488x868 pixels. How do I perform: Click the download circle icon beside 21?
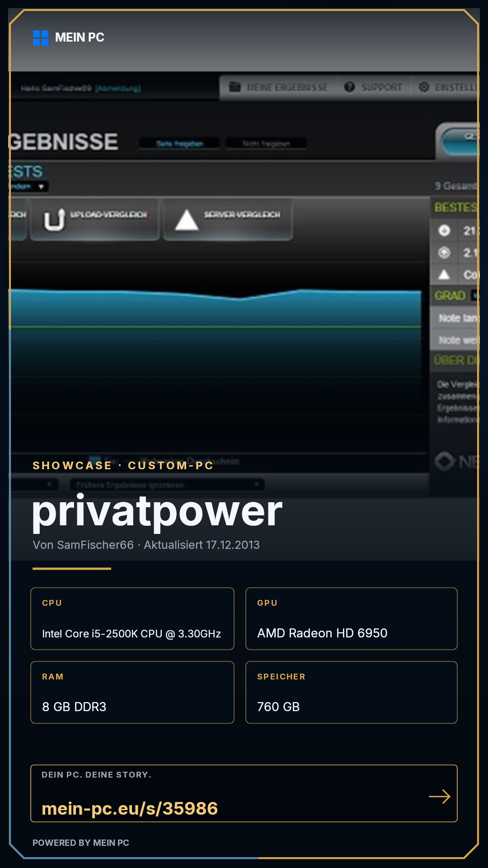[x=444, y=231]
